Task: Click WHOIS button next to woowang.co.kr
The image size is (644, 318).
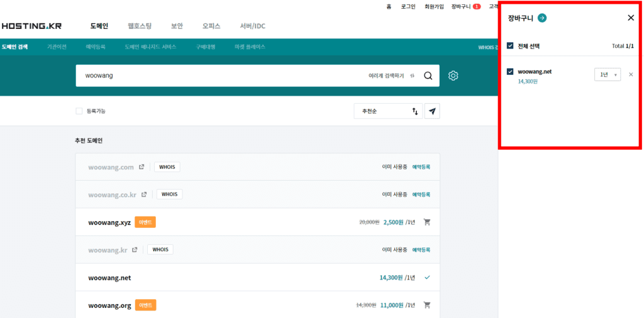Action: pos(169,195)
